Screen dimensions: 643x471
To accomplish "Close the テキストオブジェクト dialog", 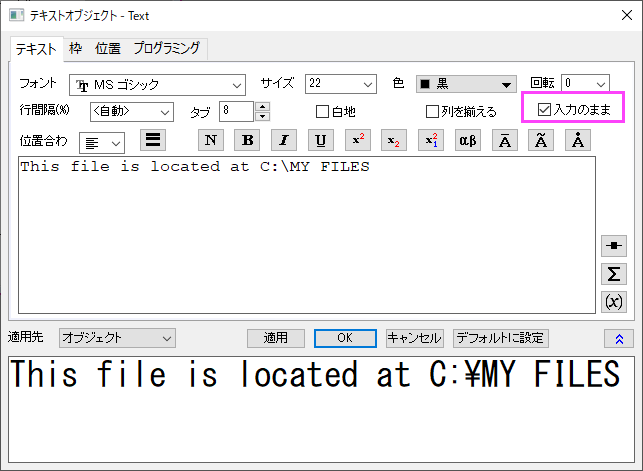I will [x=627, y=15].
